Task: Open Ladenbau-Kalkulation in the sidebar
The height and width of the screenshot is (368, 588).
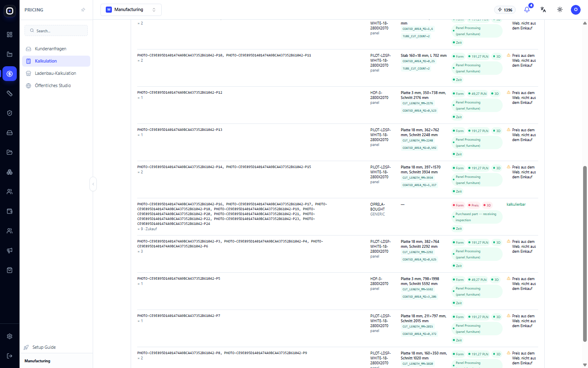Action: click(56, 73)
